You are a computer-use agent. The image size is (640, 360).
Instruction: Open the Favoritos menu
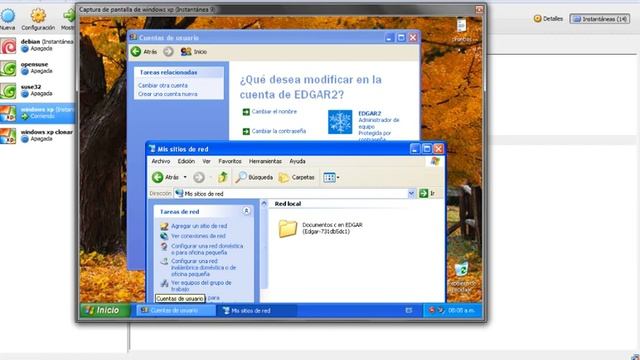coord(230,161)
